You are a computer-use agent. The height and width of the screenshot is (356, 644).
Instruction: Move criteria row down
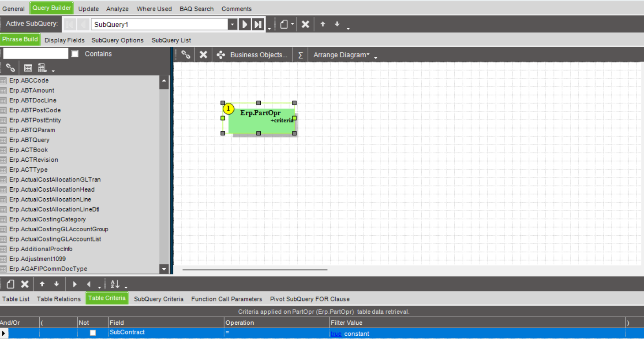coord(56,284)
